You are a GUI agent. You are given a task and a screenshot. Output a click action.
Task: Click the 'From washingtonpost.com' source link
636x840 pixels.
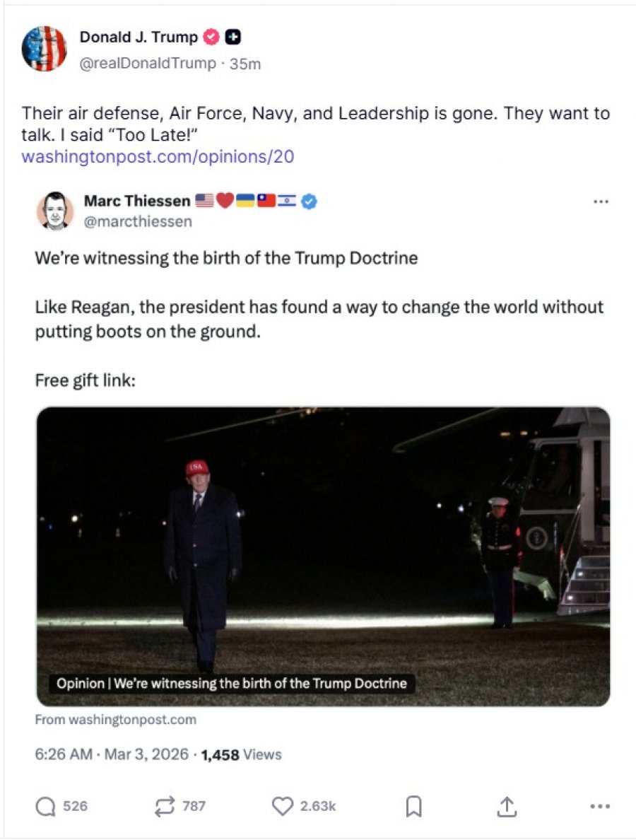116,720
